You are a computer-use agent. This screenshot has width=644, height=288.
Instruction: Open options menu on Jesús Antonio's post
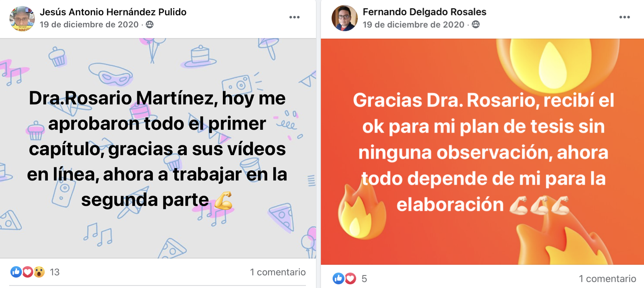coord(294,17)
